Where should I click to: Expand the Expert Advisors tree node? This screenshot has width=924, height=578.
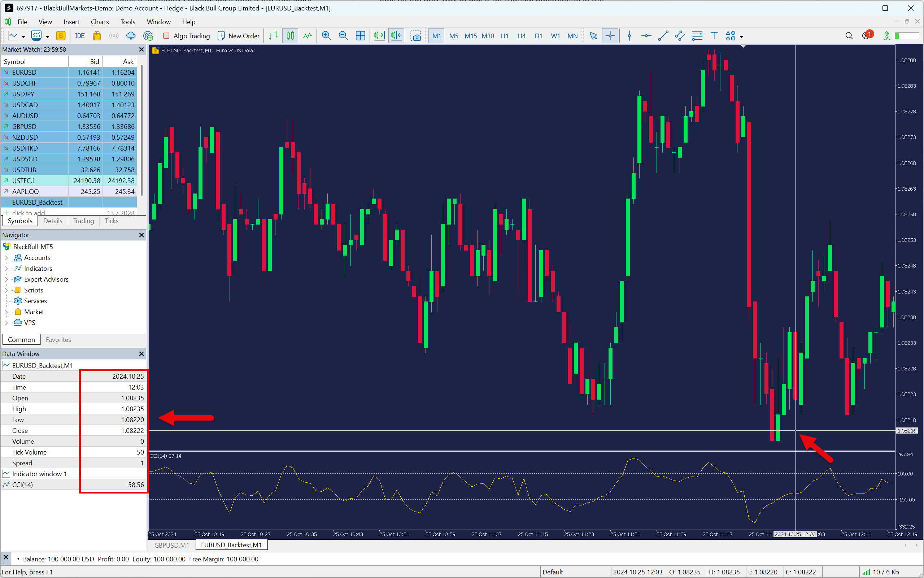point(6,279)
